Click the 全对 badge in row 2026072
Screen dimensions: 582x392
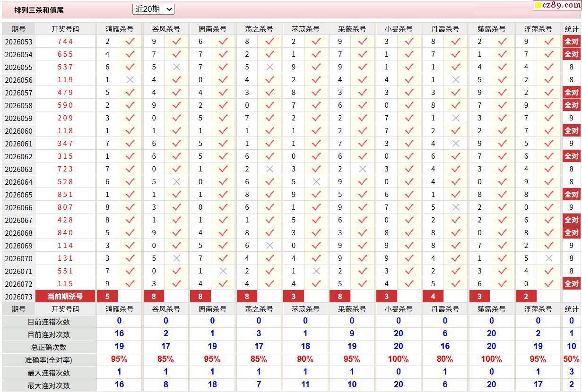(571, 284)
